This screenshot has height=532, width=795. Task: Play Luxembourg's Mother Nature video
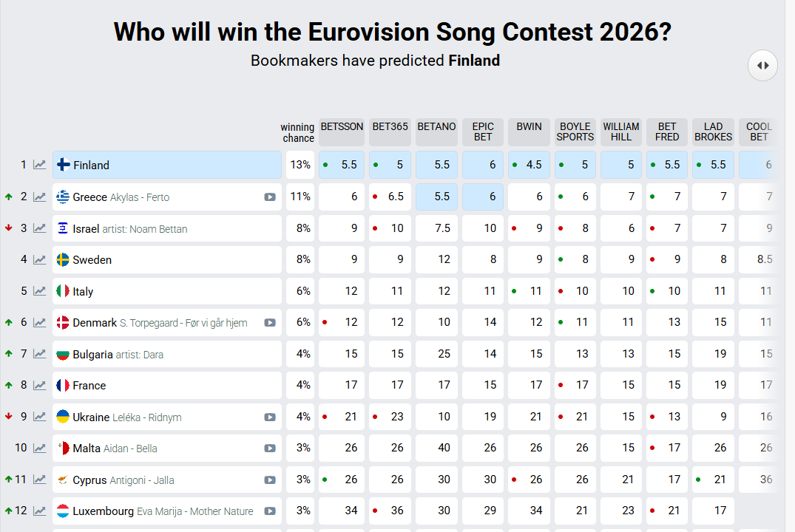coord(270,511)
